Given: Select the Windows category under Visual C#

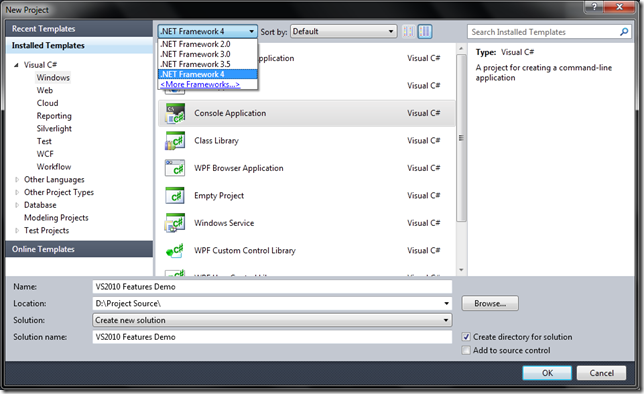Looking at the screenshot, I should [53, 78].
